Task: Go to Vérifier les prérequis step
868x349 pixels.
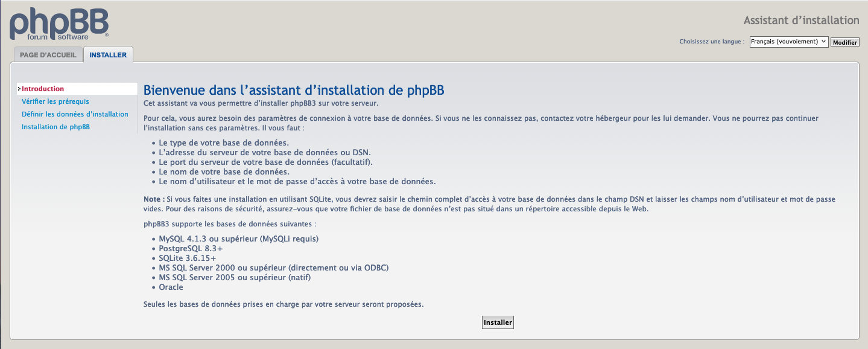Action: point(55,101)
